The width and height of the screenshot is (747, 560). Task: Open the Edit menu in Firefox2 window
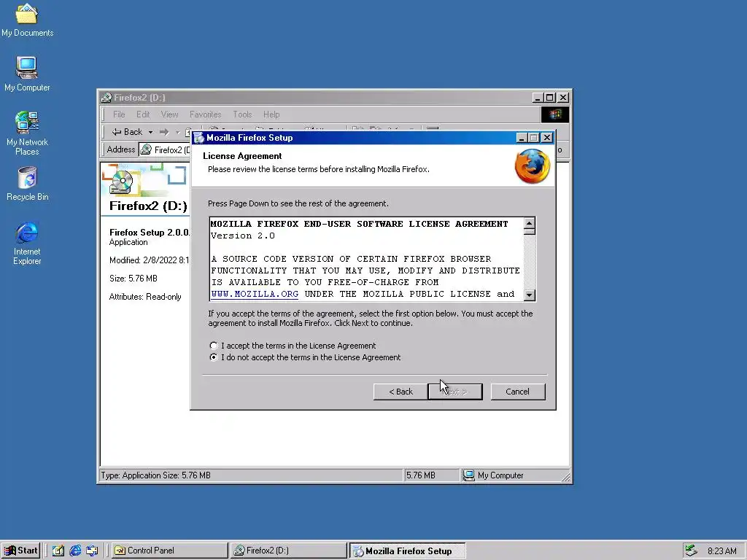coord(143,114)
